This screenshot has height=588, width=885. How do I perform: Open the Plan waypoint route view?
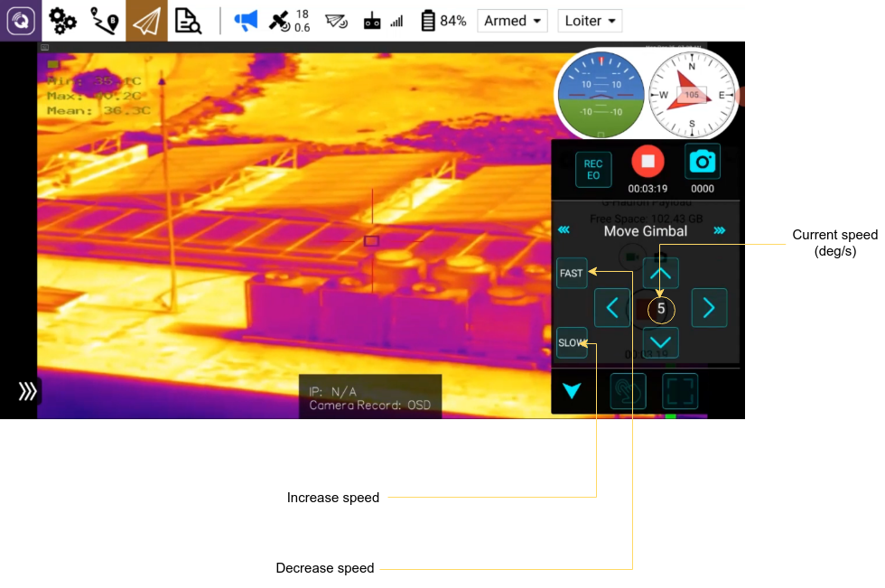coord(104,21)
